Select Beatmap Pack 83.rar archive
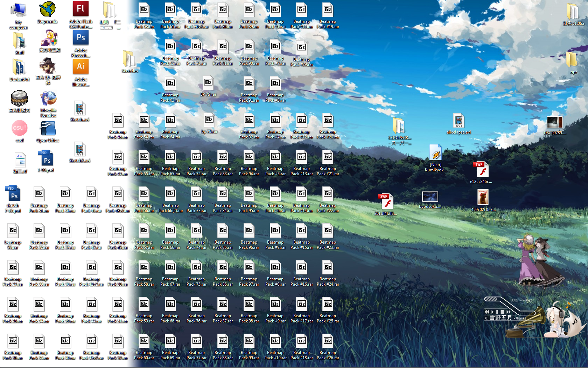 pos(223,163)
